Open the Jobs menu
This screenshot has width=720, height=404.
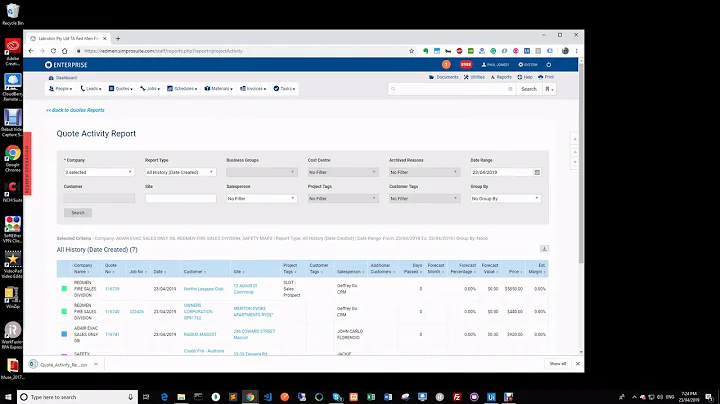(150, 89)
